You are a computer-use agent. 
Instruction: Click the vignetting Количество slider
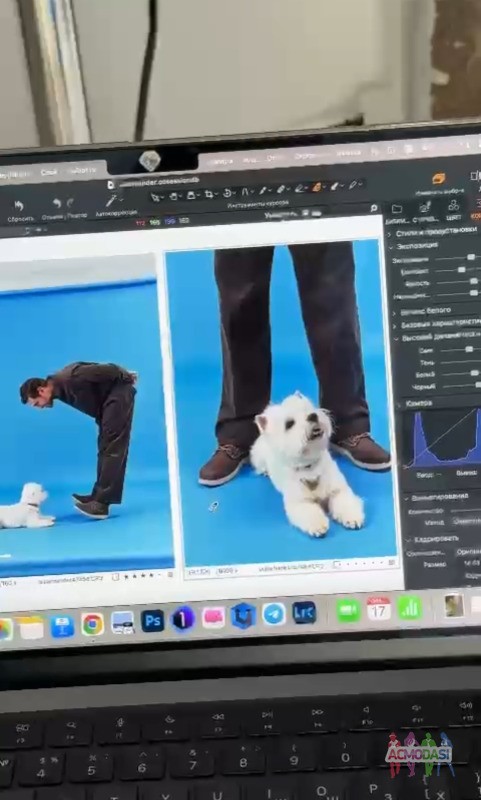465,510
